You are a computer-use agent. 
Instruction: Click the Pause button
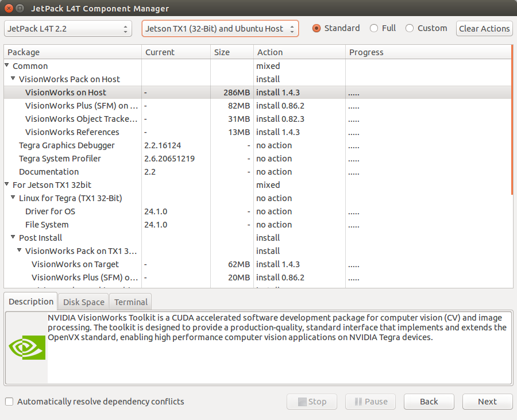pyautogui.click(x=371, y=402)
